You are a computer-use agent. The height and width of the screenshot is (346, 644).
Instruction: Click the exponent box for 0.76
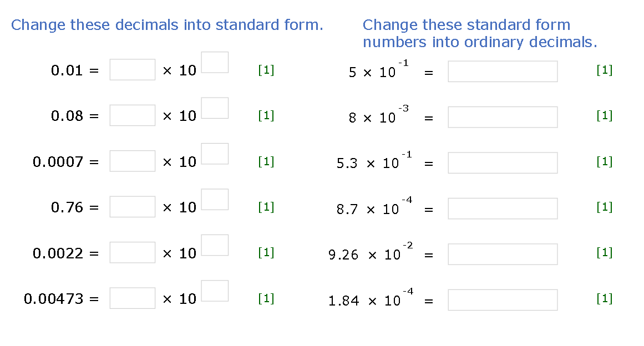point(215,199)
